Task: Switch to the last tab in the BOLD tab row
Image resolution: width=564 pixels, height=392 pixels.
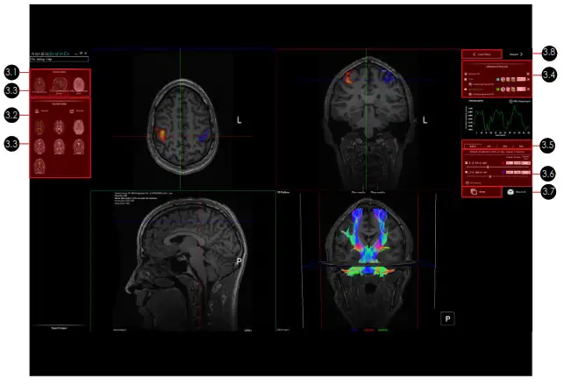Action: click(521, 146)
